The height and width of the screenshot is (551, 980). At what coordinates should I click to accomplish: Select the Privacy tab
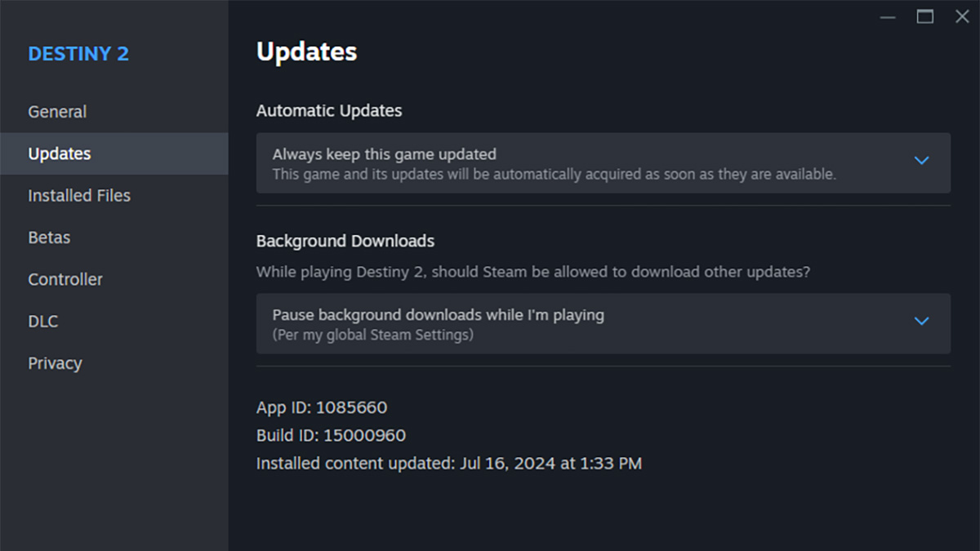click(x=55, y=363)
